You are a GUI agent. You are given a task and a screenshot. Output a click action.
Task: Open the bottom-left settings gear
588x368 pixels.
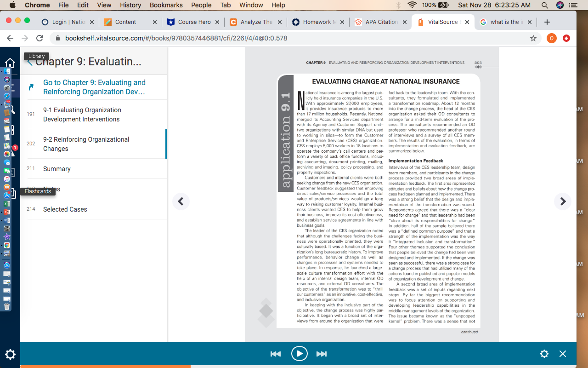click(10, 354)
